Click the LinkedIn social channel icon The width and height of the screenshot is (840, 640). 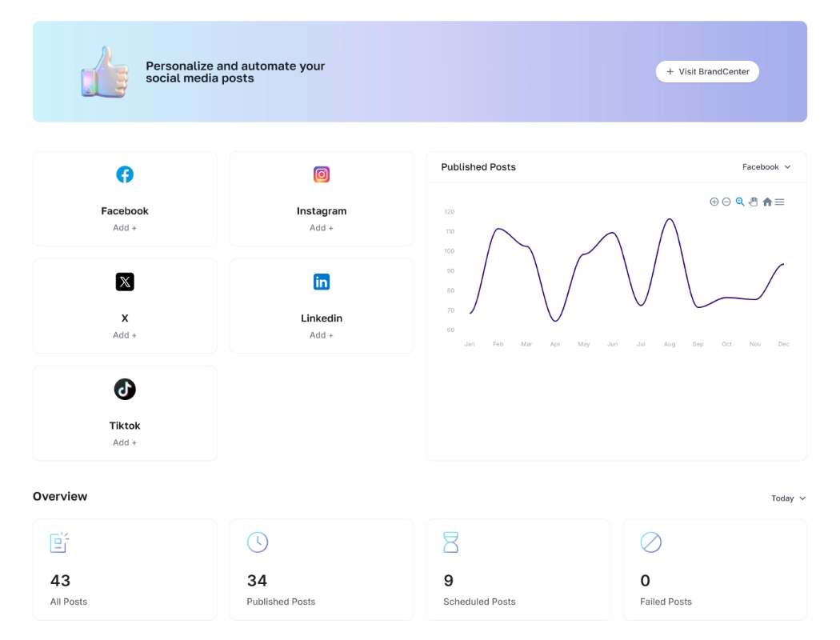322,282
